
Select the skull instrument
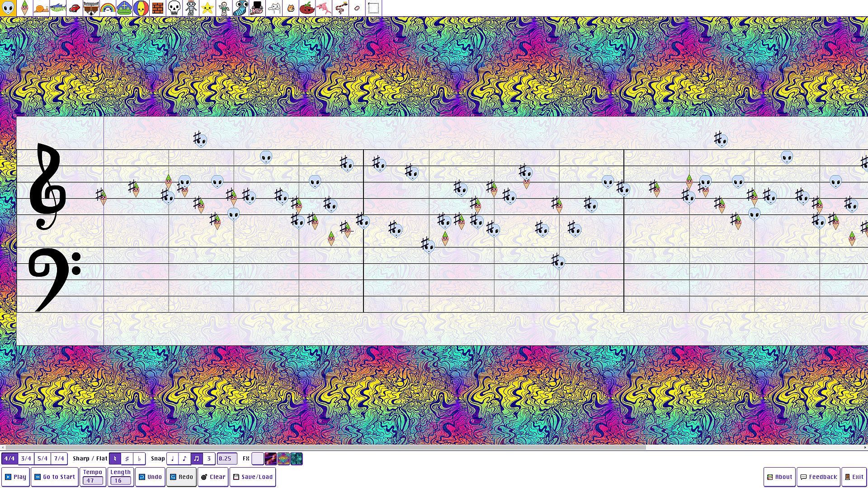click(x=174, y=8)
